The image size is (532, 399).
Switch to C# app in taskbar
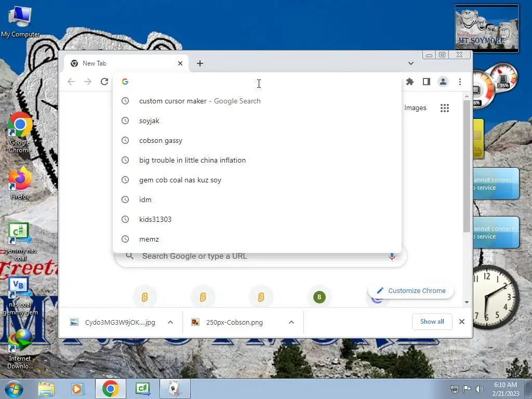click(x=143, y=389)
